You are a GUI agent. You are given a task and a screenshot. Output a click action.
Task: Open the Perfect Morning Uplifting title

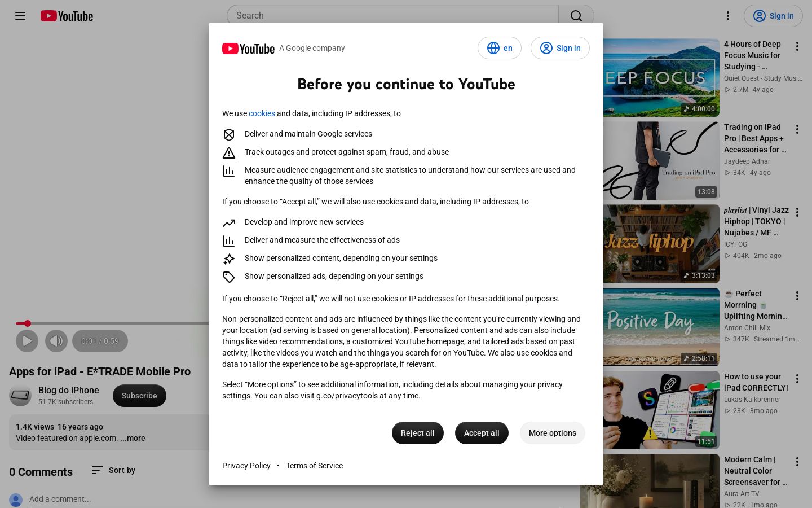756,305
